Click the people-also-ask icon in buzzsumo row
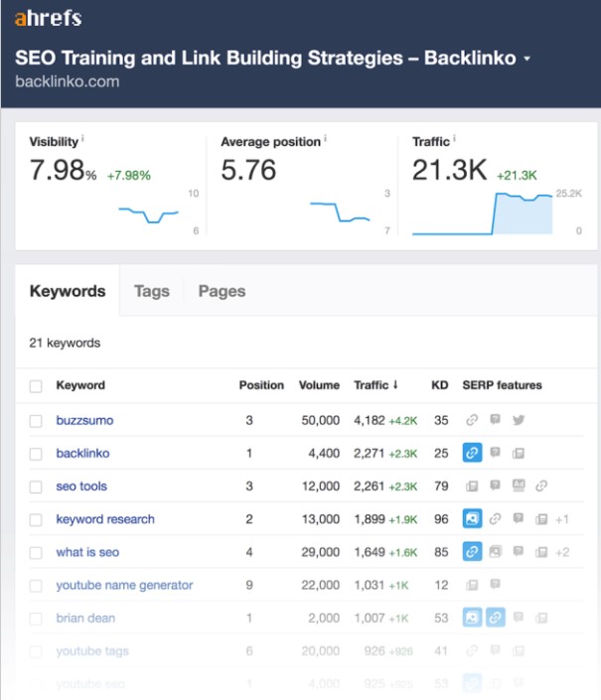This screenshot has height=700, width=601. click(495, 419)
